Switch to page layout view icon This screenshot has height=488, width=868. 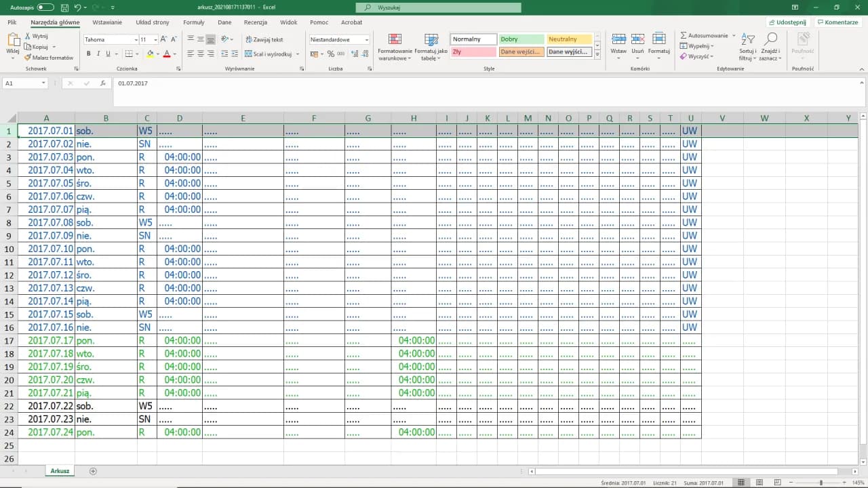point(758,483)
